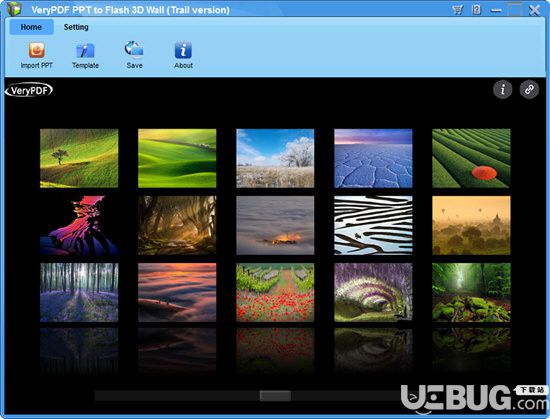Select the black and white terraces thumbnail

point(373,225)
